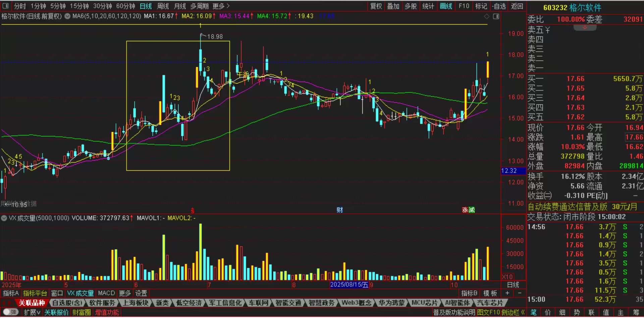Add an indicator pane with the plus button
The image size is (644, 318).
pyautogui.click(x=507, y=293)
